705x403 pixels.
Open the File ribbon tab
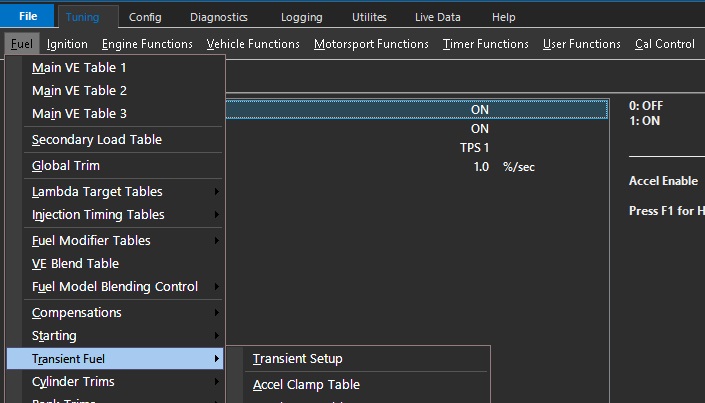point(28,17)
